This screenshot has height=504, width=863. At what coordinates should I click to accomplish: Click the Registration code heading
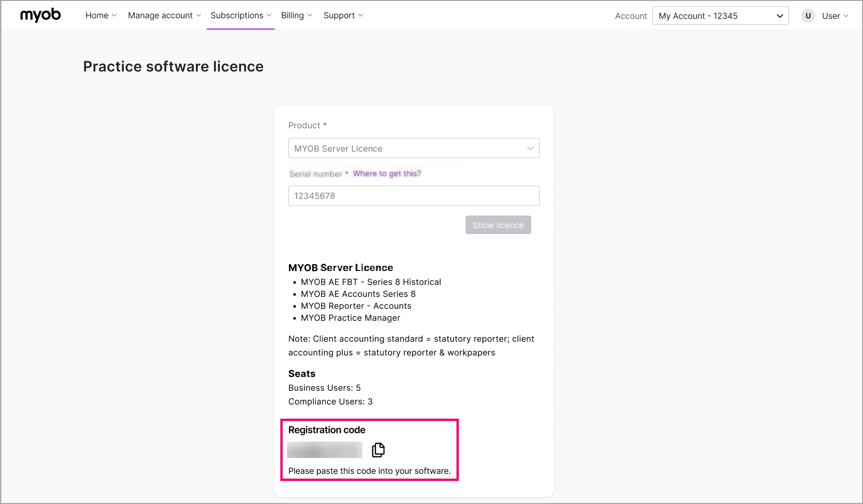pyautogui.click(x=327, y=430)
